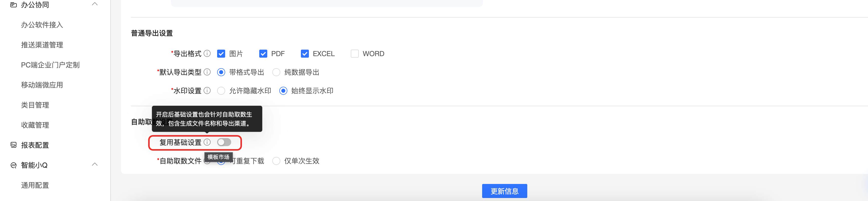The width and height of the screenshot is (868, 201).
Task: Toggle the 复用基础设置 switch
Action: [x=224, y=142]
